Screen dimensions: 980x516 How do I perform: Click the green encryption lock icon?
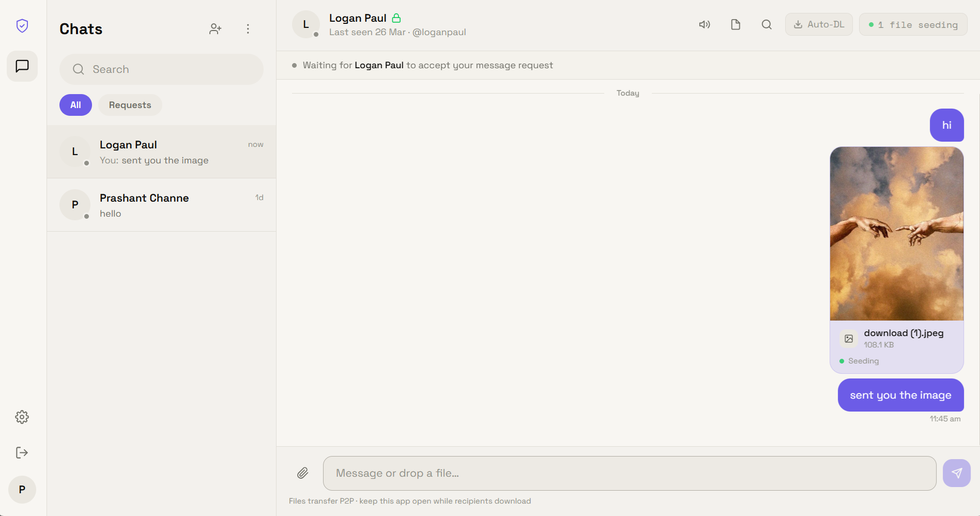coord(396,18)
